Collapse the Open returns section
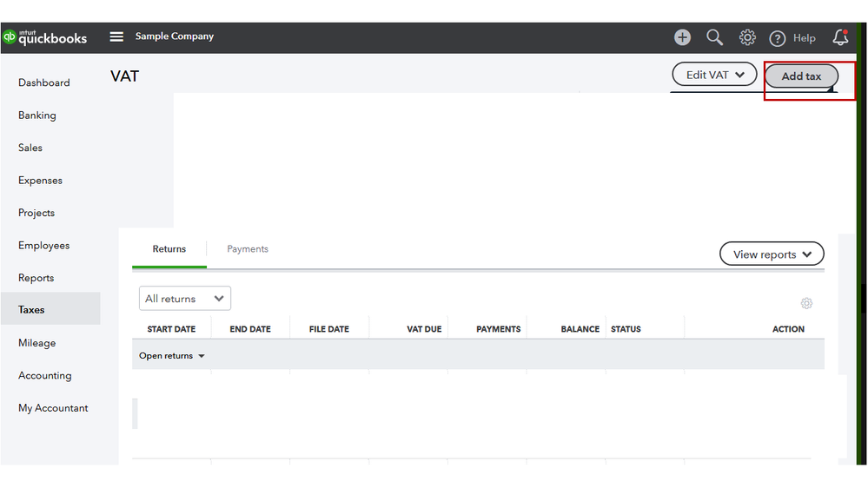The width and height of the screenshot is (868, 488). (172, 356)
